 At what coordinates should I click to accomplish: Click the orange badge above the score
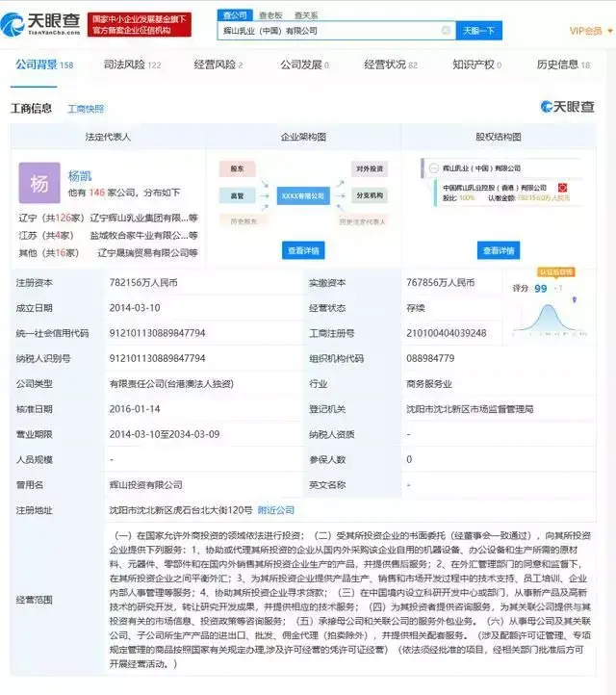555,272
